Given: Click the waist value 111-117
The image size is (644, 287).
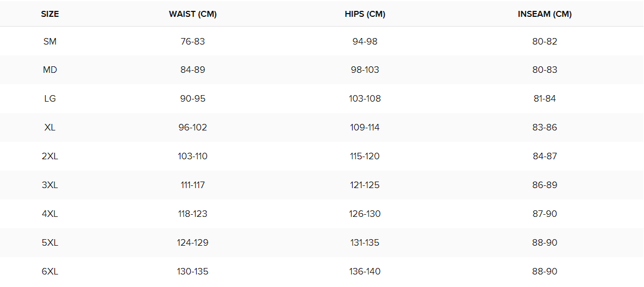Looking at the screenshot, I should pyautogui.click(x=192, y=185).
